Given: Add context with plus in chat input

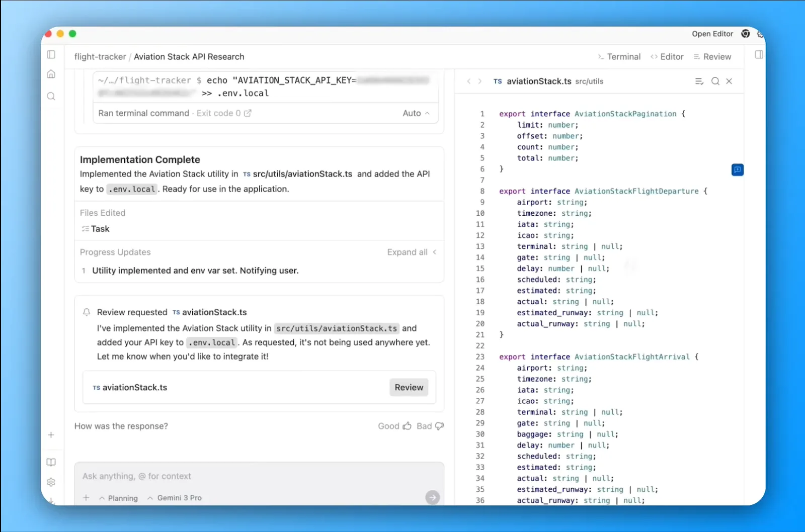Looking at the screenshot, I should pyautogui.click(x=86, y=498).
